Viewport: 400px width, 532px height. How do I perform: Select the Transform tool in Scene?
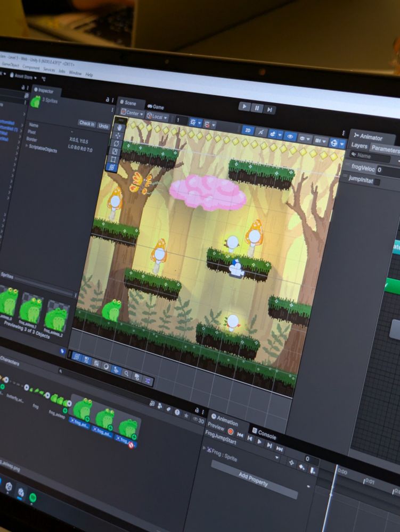pos(112,167)
